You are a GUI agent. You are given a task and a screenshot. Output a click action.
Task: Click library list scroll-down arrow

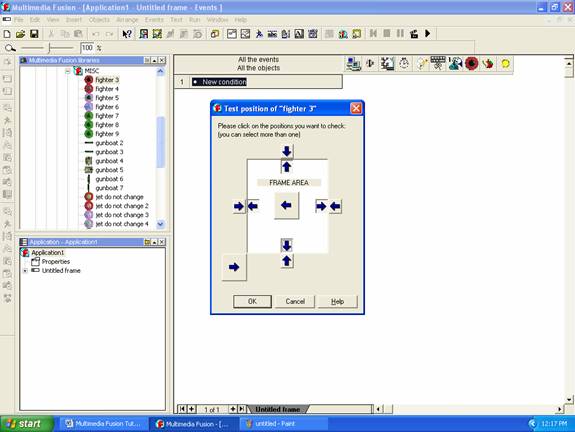(161, 224)
